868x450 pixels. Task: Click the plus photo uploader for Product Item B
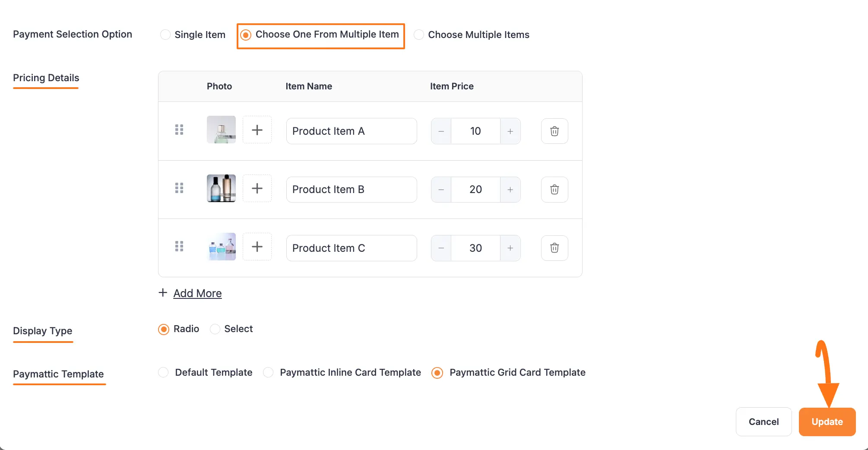[x=257, y=188]
